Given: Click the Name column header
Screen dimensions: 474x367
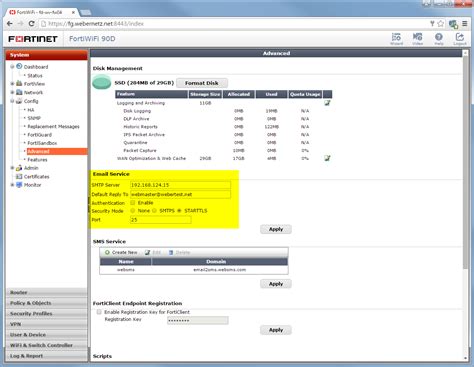Looking at the screenshot, I should pos(126,262).
